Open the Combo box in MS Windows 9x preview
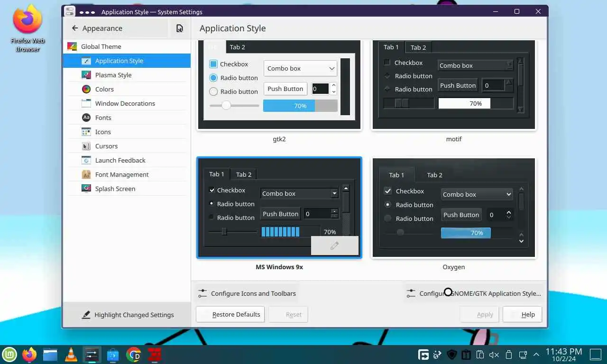 pos(300,193)
